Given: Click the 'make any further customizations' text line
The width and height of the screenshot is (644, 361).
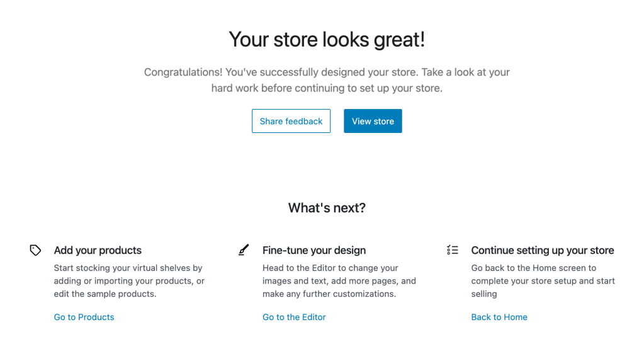Looking at the screenshot, I should (329, 294).
